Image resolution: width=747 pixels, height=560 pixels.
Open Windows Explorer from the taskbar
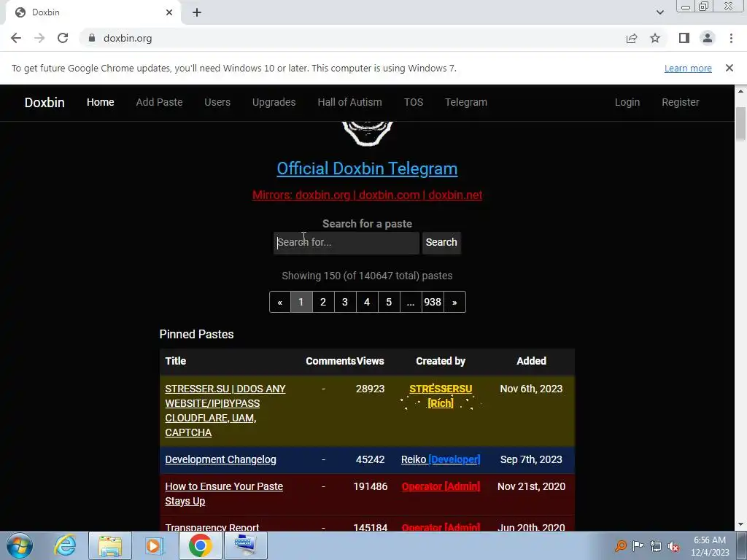110,545
